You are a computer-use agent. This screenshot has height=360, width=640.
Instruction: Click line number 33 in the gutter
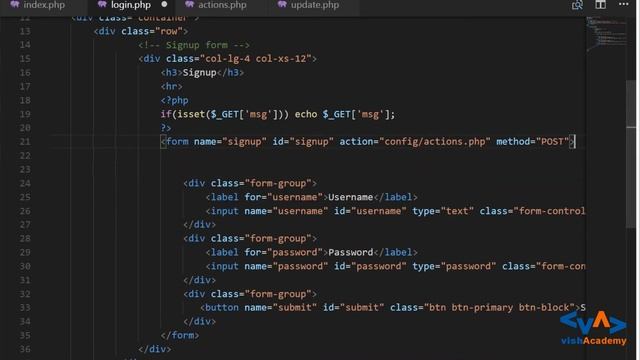(x=25, y=307)
